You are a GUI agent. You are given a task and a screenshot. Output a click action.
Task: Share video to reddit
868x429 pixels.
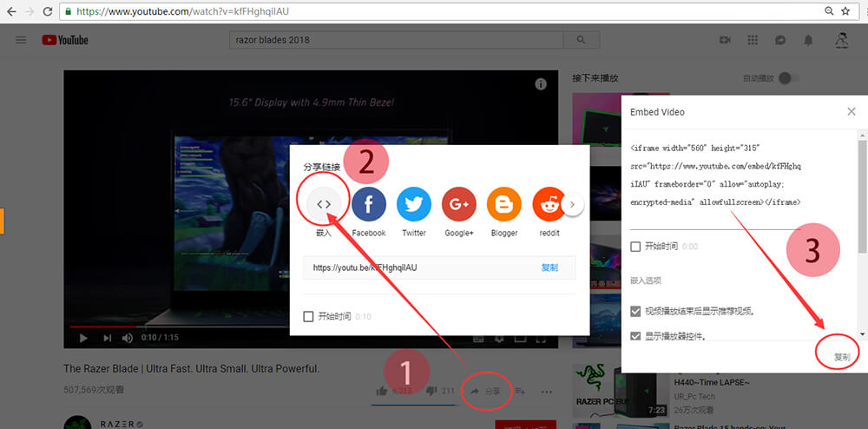pyautogui.click(x=549, y=204)
